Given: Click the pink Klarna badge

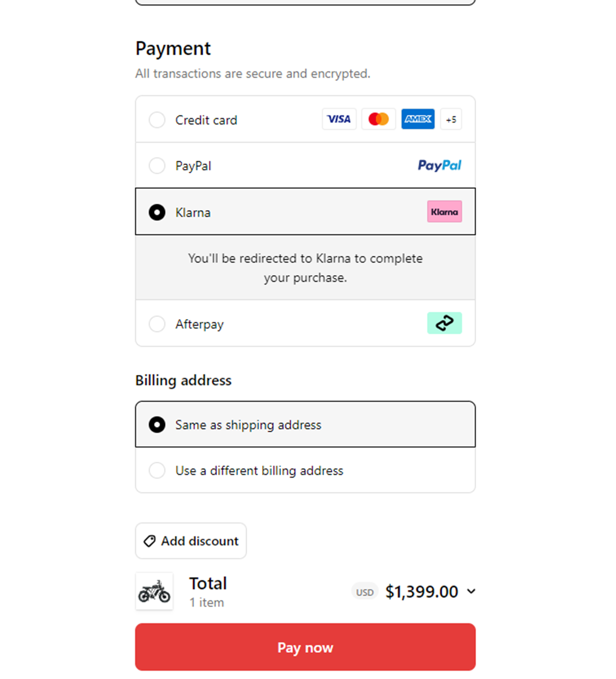Looking at the screenshot, I should tap(444, 211).
